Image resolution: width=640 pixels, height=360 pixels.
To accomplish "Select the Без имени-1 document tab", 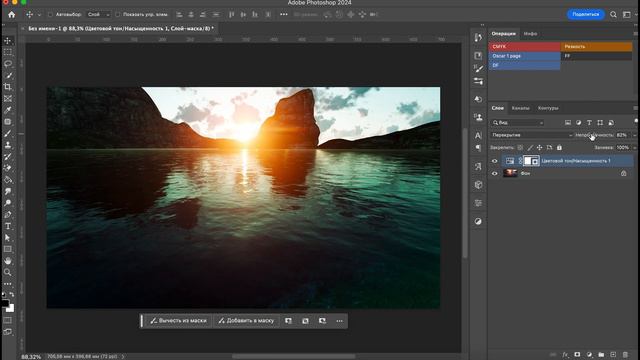I will coord(121,29).
